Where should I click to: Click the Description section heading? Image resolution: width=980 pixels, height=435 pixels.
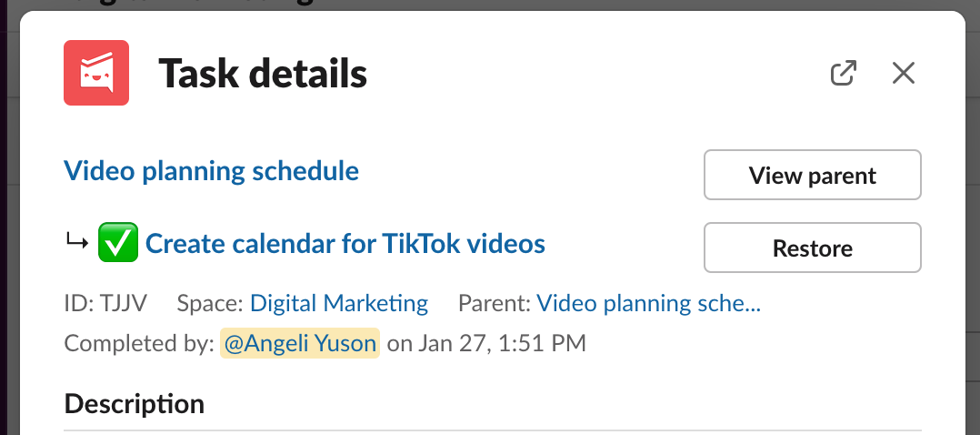(135, 404)
